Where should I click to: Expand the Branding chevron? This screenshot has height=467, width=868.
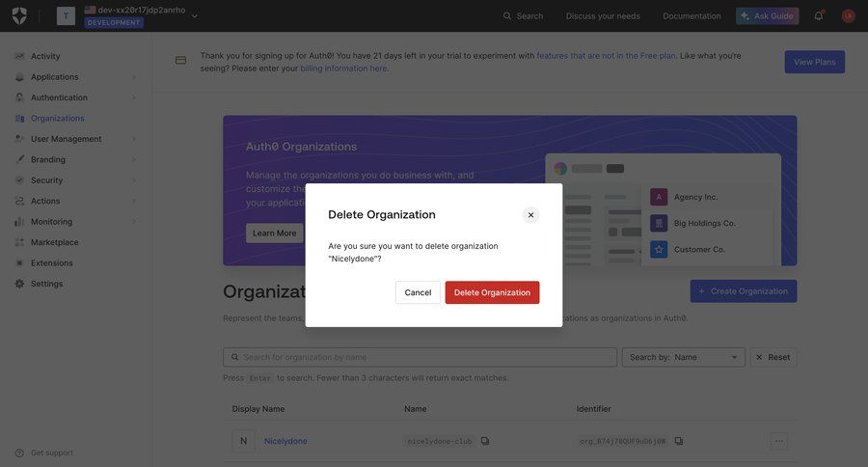[134, 159]
